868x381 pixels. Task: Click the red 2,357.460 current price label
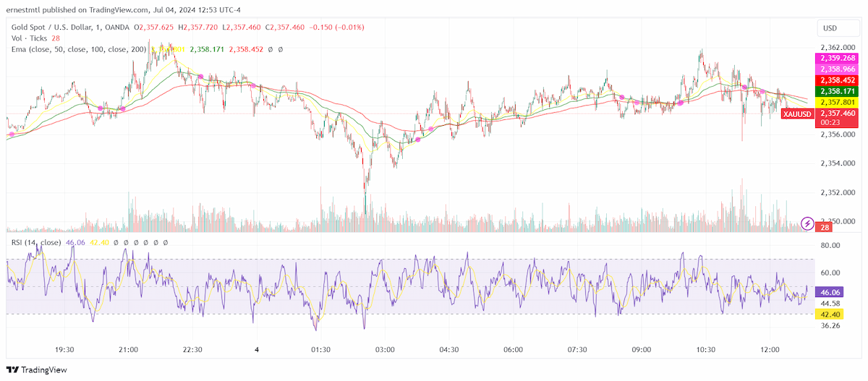click(837, 114)
